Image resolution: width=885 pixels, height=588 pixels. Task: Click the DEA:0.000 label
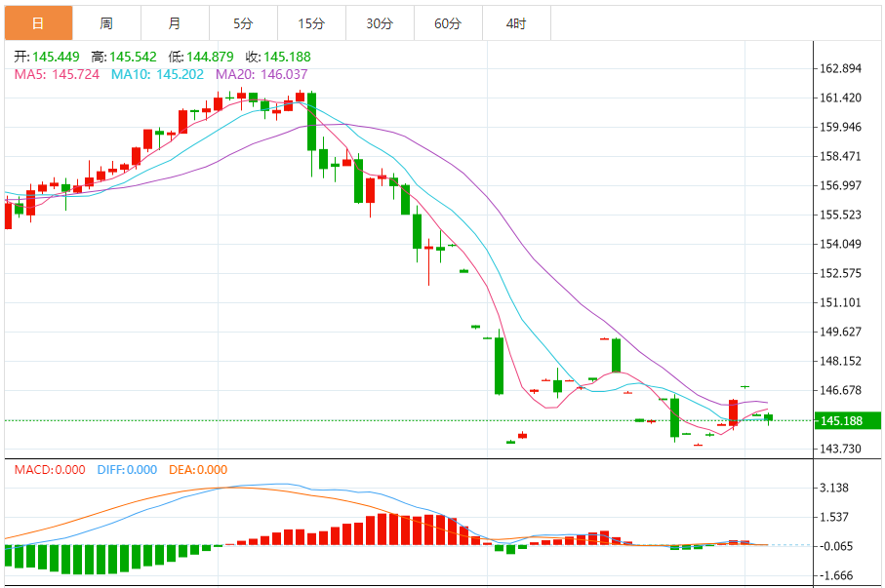tap(198, 469)
